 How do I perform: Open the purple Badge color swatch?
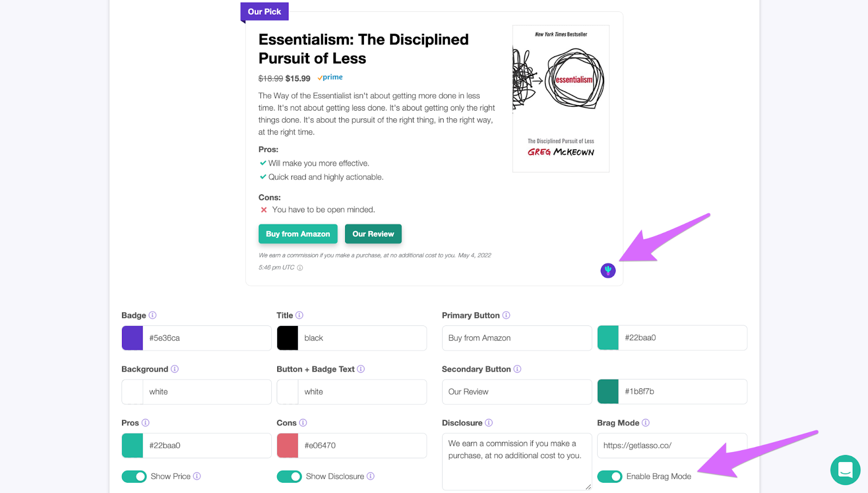tap(132, 338)
